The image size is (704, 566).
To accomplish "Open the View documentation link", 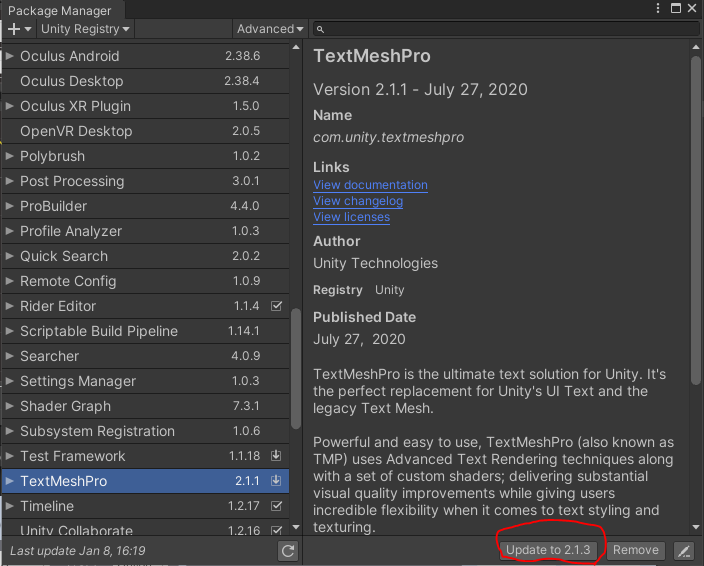I will coord(370,185).
